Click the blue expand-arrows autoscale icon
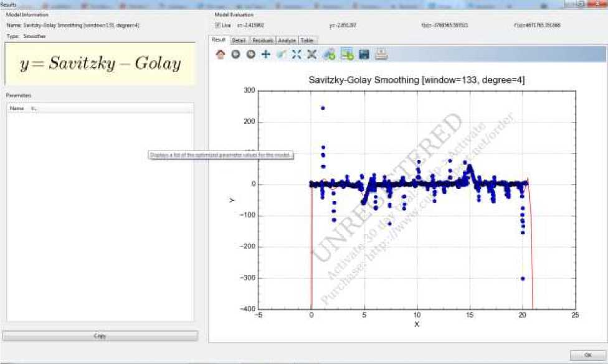 point(297,54)
